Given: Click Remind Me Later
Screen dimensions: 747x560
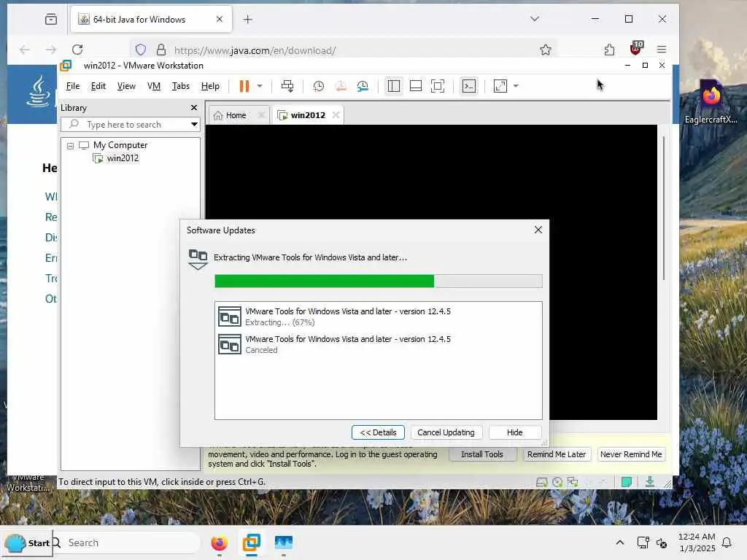Looking at the screenshot, I should 557,454.
